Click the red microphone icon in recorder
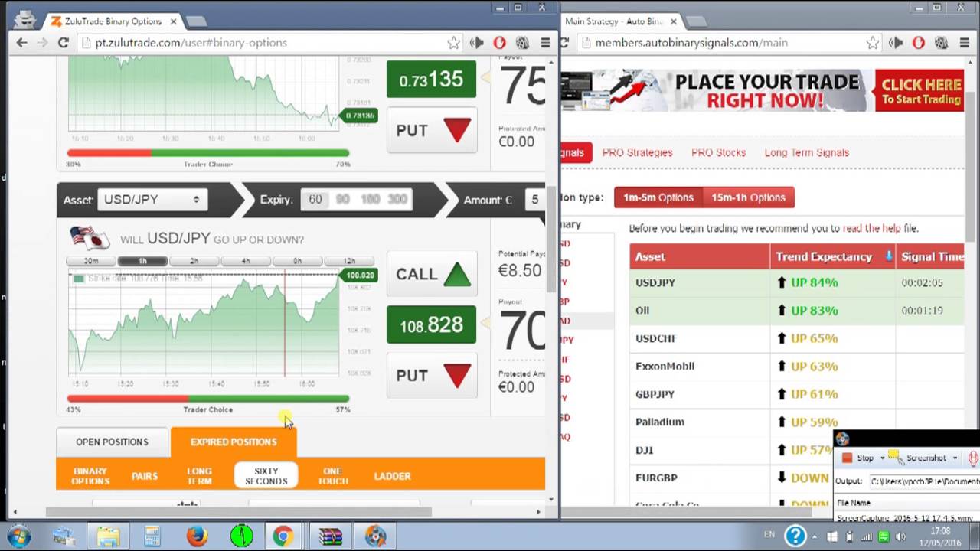Screen dimensions: 980x551 pyautogui.click(x=974, y=458)
